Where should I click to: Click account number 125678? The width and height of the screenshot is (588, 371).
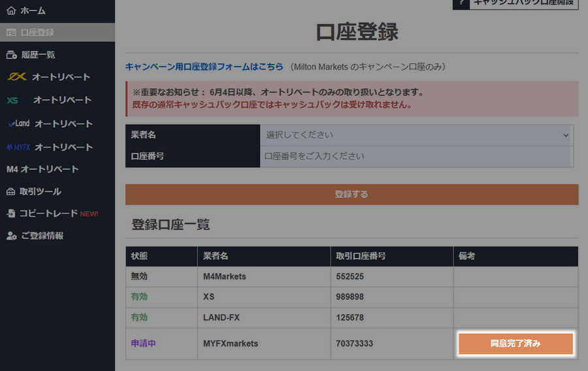pos(350,317)
